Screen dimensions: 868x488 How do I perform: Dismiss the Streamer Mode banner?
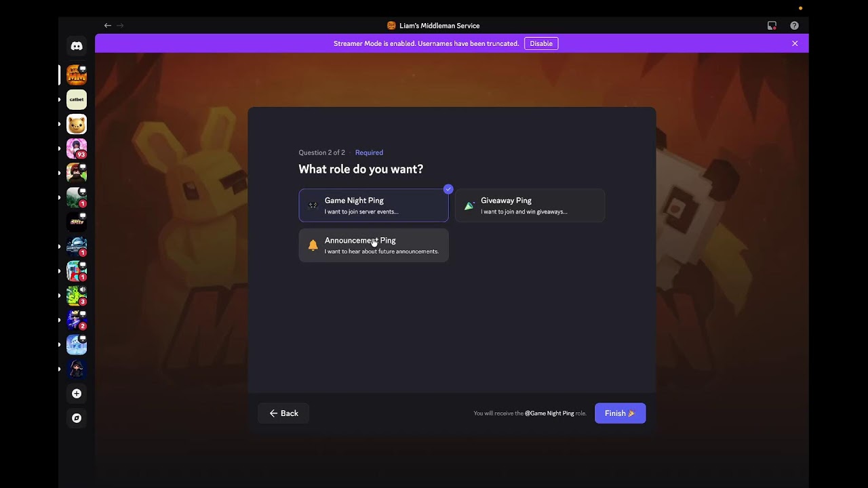[x=795, y=43]
